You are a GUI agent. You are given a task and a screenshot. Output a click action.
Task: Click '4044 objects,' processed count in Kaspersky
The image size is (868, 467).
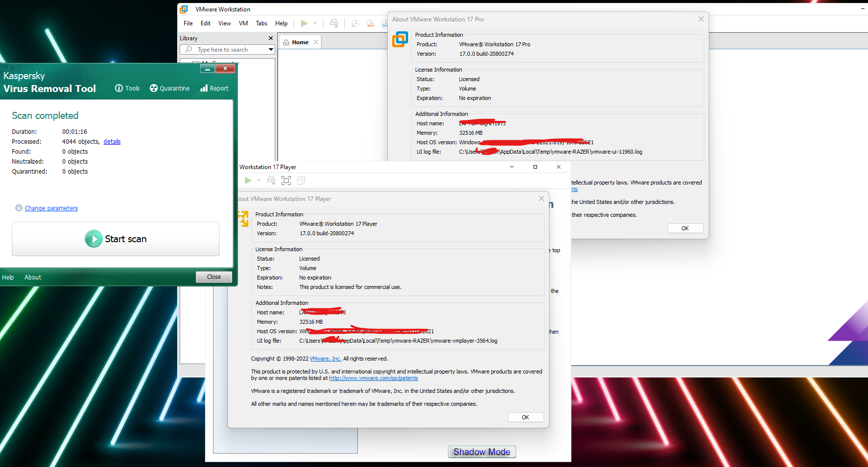coord(81,142)
